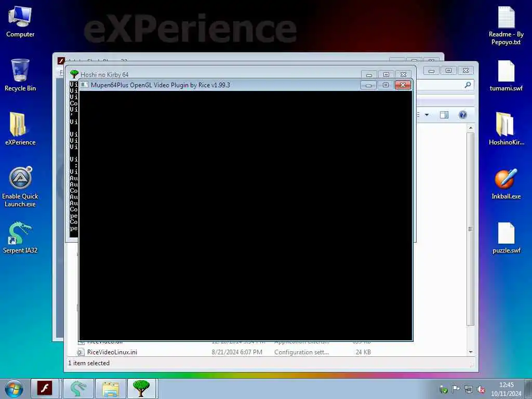Viewport: 532px width, 399px height.
Task: Select the Serpent IA32 shortcut icon
Action: click(20, 237)
